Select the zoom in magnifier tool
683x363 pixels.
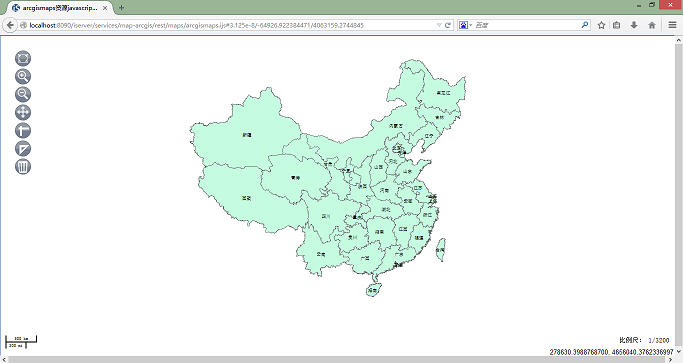tap(23, 76)
